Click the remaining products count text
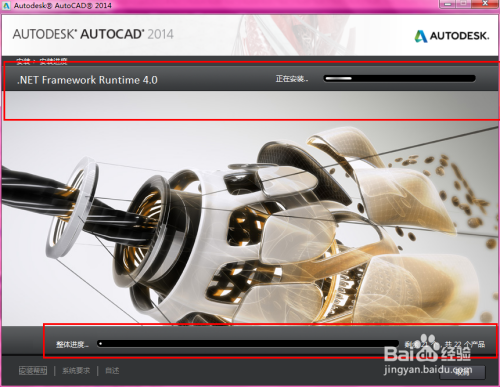Viewport: 500px width, 387px height. (445, 344)
